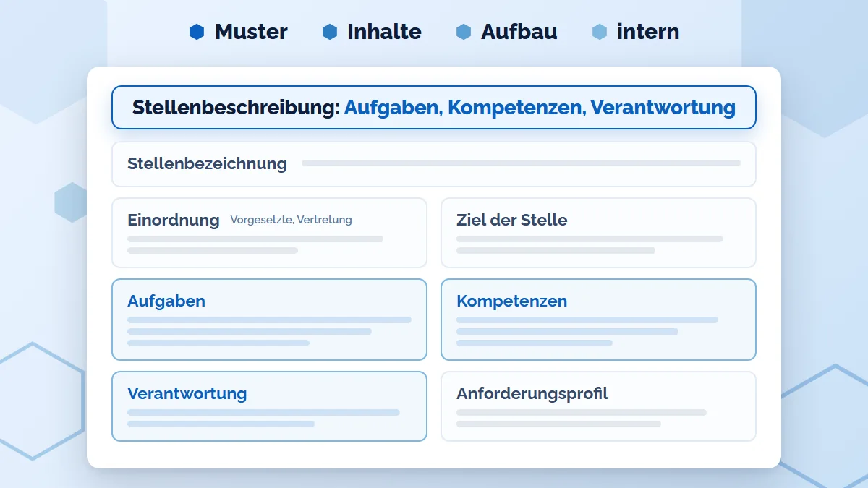Select the highlighted Kompetenzen card
This screenshot has height=488, width=868.
tap(598, 320)
